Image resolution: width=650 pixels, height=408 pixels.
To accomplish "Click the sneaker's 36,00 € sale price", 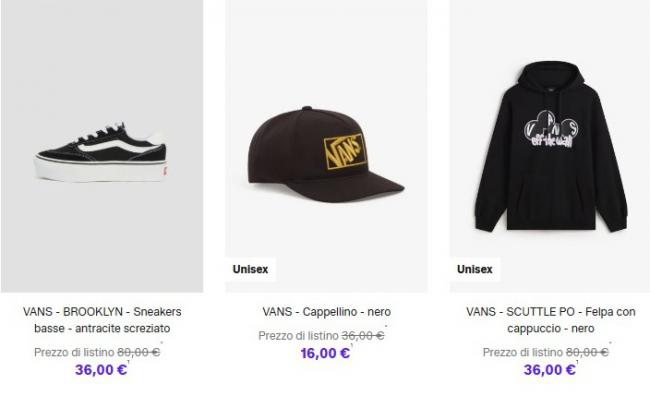I will click(x=101, y=369).
